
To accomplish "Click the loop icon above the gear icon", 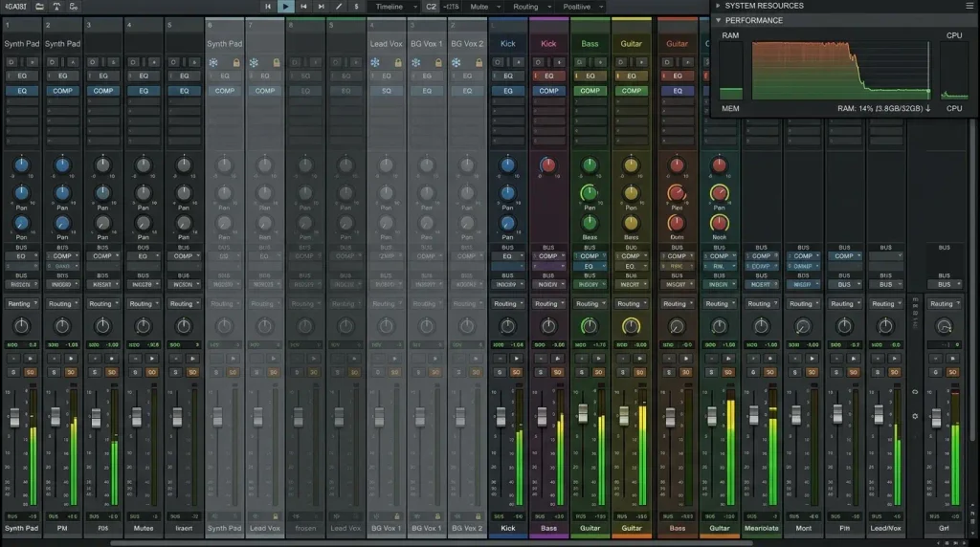I will click(915, 392).
